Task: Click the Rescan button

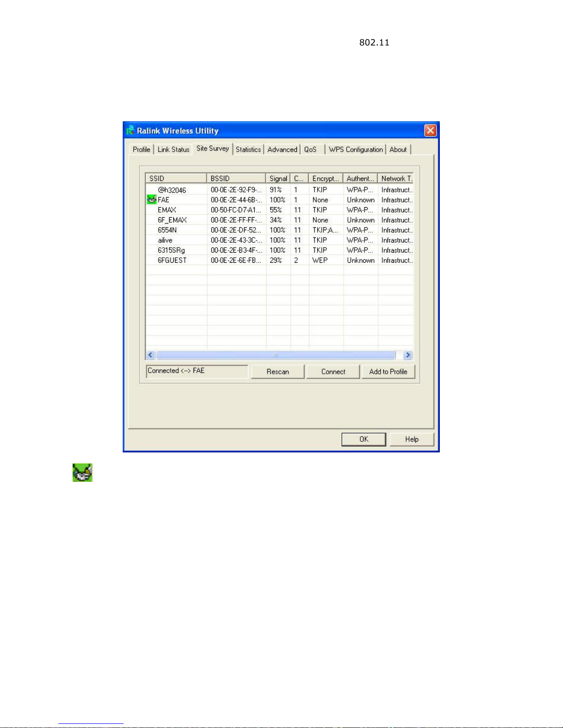Action: click(x=278, y=372)
